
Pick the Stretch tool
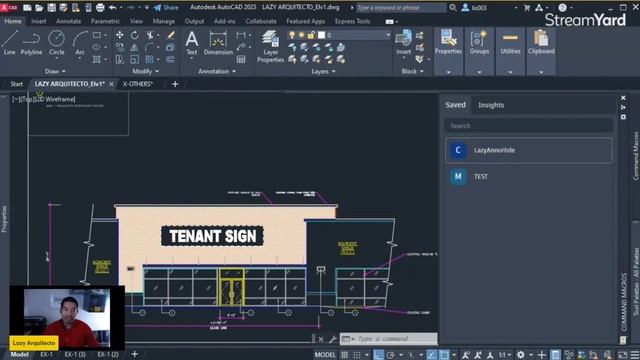pos(120,60)
